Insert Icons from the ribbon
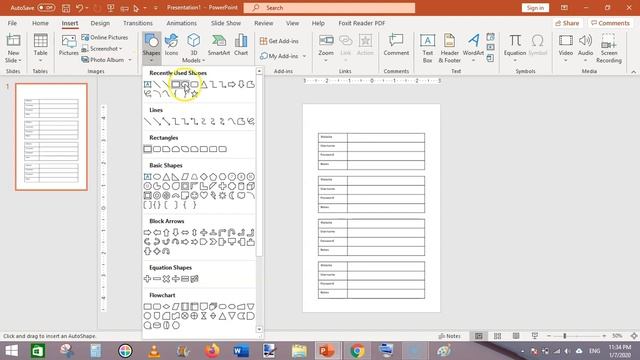The image size is (640, 360). pyautogui.click(x=171, y=45)
